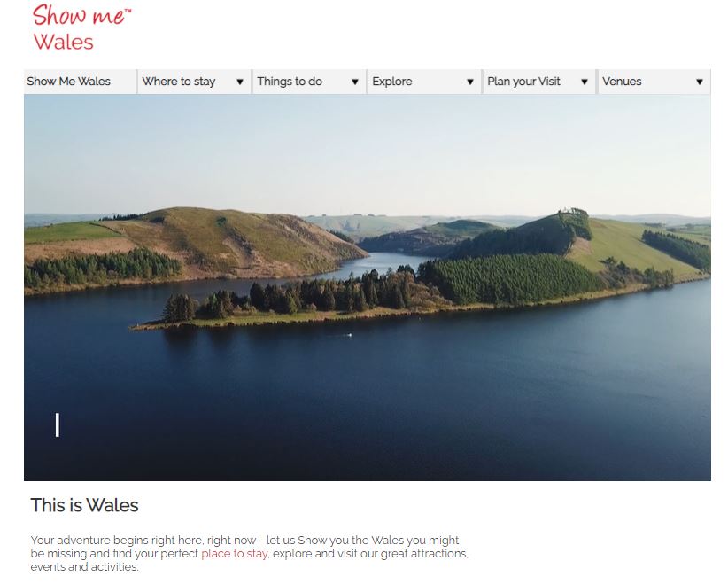Expand the Things to do dropdown arrow
Screen dimensions: 728x584
coord(355,82)
